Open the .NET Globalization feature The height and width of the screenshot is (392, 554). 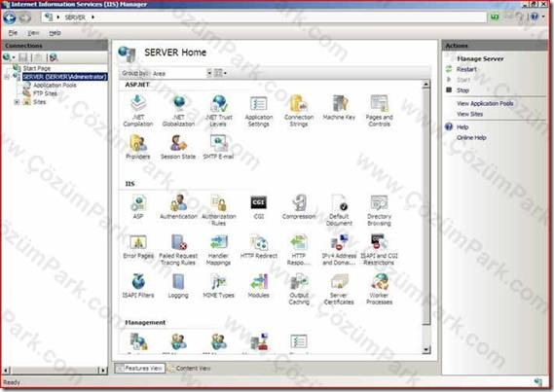(178, 110)
